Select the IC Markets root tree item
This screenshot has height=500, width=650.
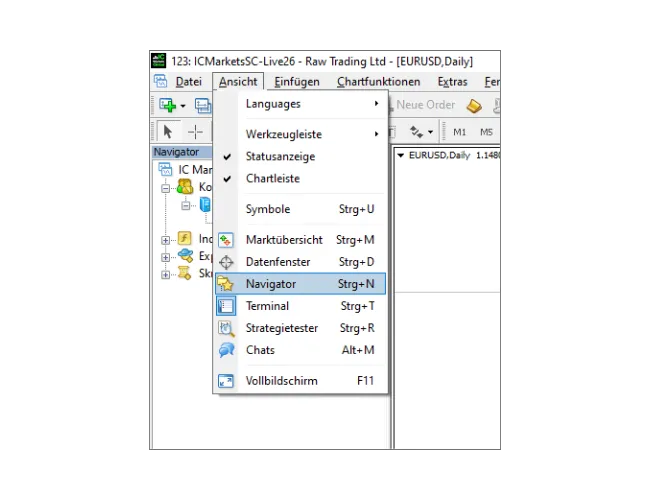(195, 170)
